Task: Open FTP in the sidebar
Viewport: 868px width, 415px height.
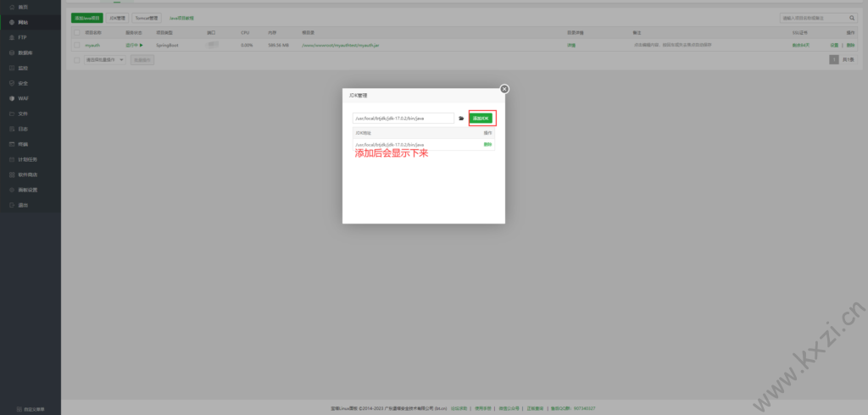Action: [x=22, y=37]
